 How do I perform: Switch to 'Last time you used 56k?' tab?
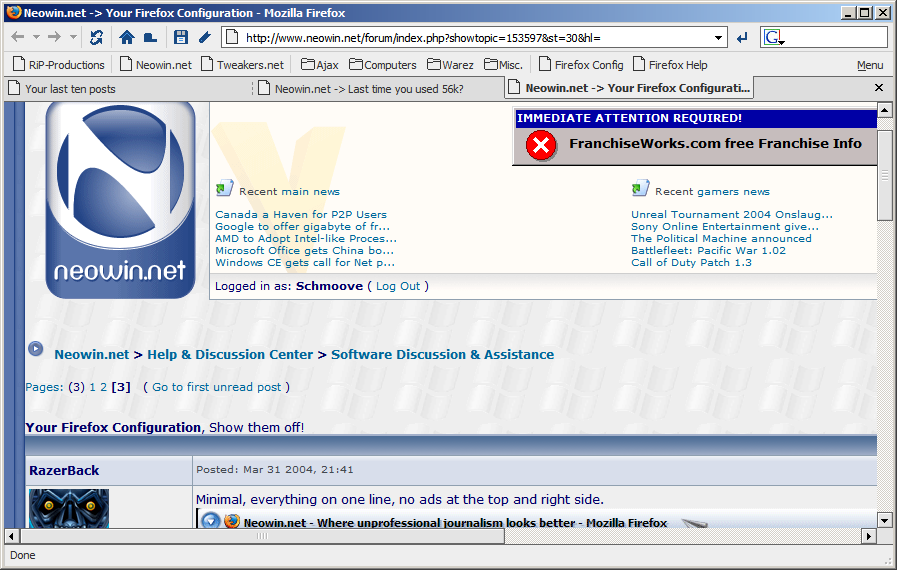(x=378, y=89)
